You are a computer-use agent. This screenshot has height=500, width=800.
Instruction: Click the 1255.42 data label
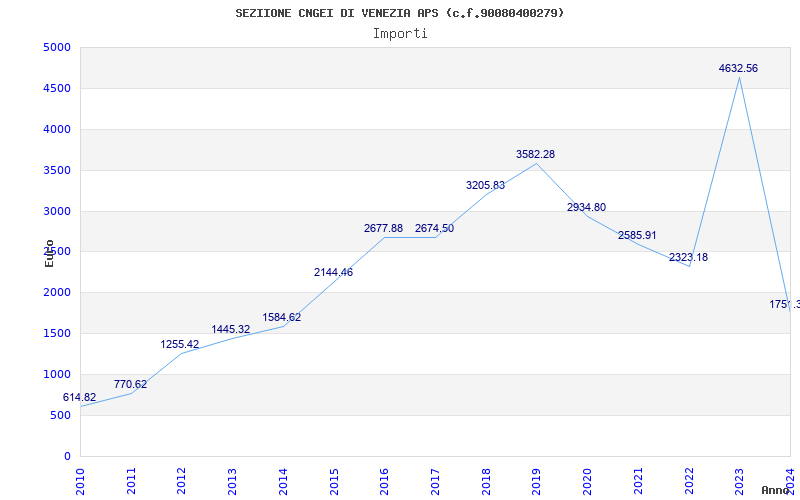pos(180,344)
